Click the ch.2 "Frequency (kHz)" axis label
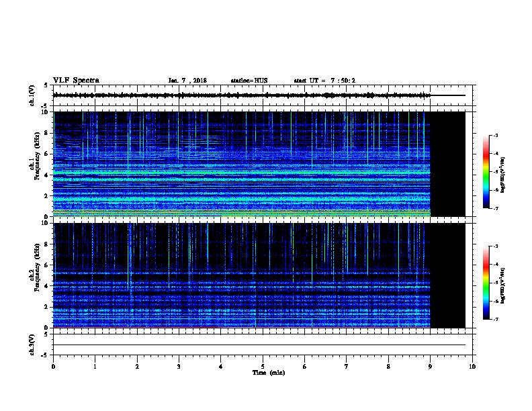532x411 pixels. (38, 267)
